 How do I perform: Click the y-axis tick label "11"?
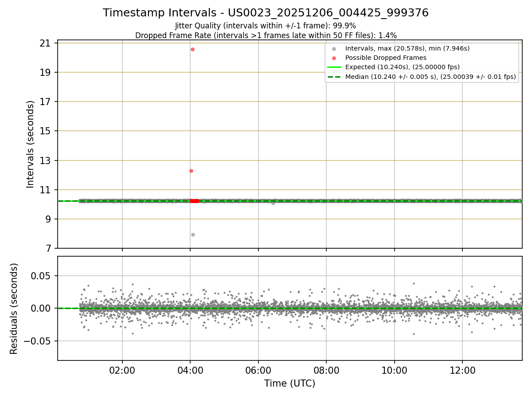coord(44,190)
